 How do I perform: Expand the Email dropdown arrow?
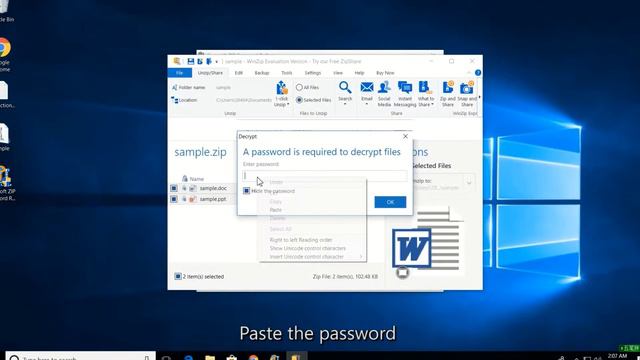tap(367, 104)
